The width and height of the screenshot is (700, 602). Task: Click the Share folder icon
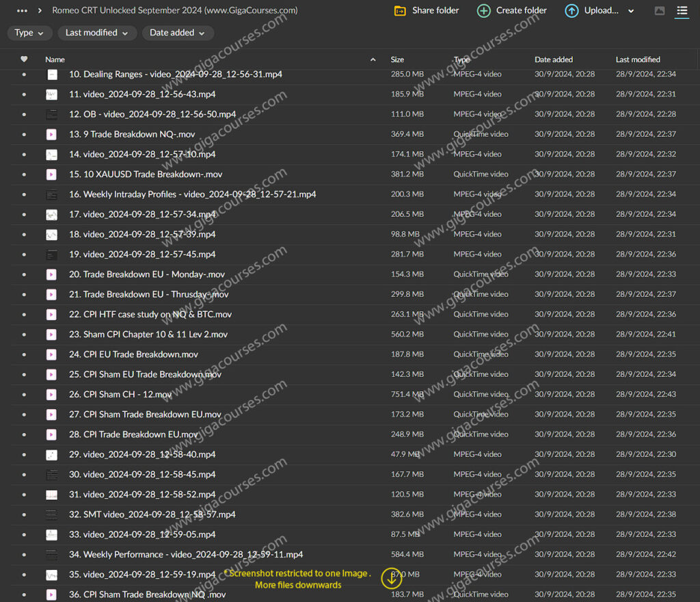coord(400,11)
